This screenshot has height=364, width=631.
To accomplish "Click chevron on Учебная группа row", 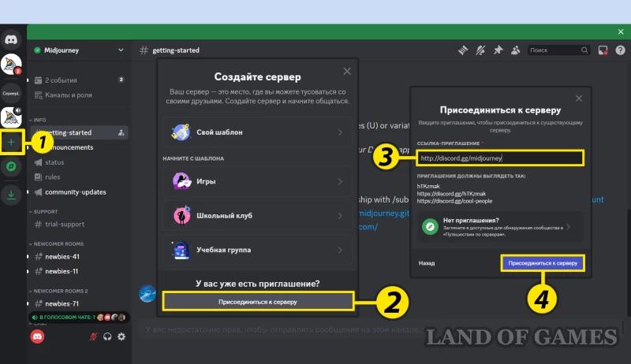I will click(340, 250).
